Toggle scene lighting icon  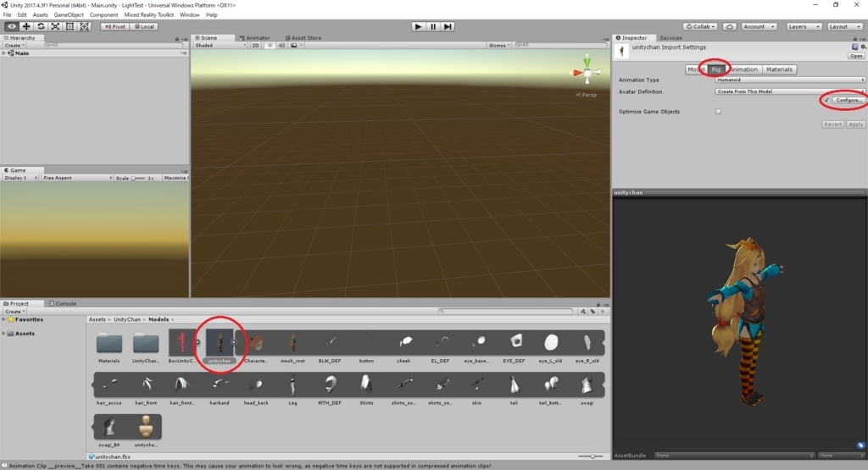[270, 46]
